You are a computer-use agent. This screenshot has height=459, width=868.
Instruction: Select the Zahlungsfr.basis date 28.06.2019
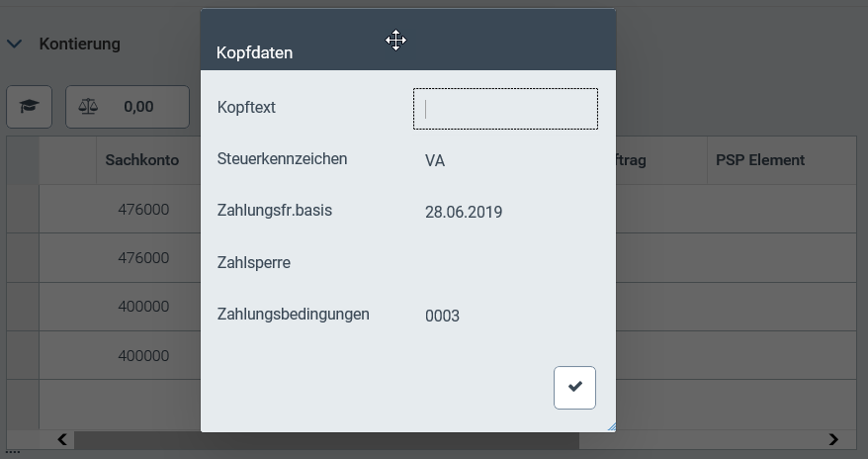pyautogui.click(x=464, y=212)
